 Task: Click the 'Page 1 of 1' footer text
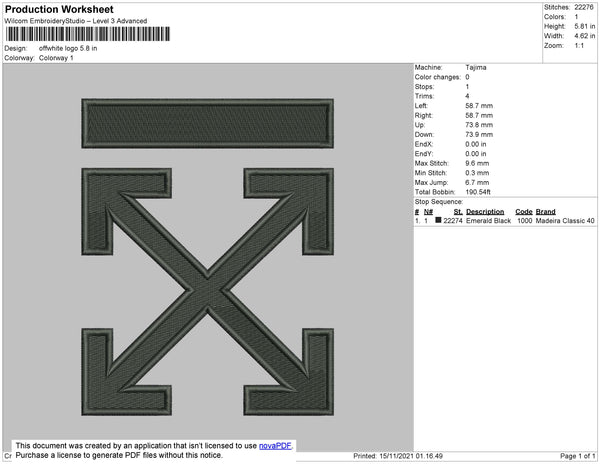(x=577, y=456)
